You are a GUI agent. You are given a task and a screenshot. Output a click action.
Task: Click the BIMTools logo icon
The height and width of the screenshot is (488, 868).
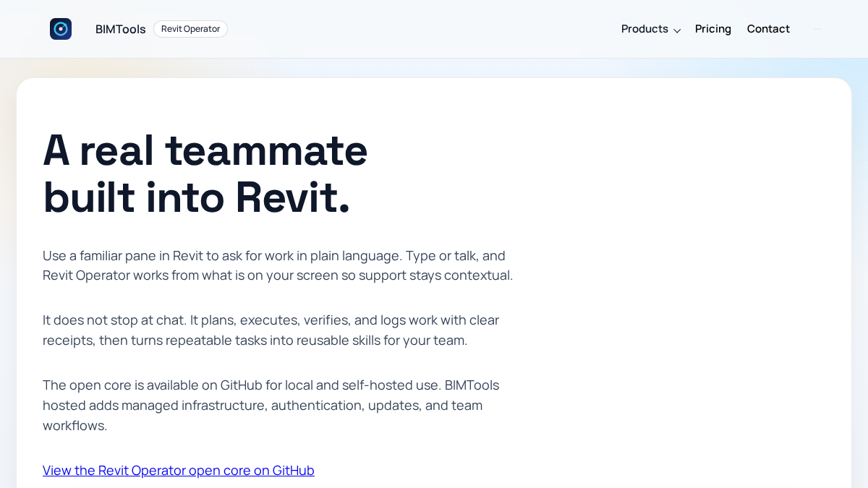click(x=61, y=29)
